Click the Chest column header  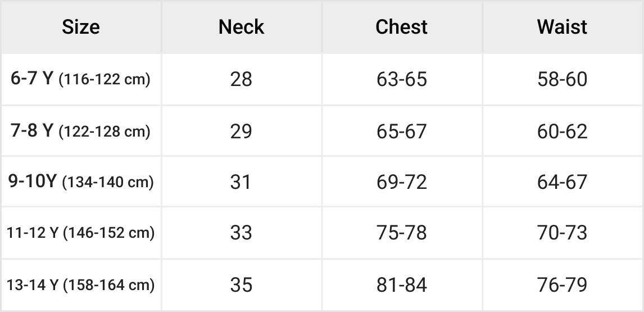(401, 27)
